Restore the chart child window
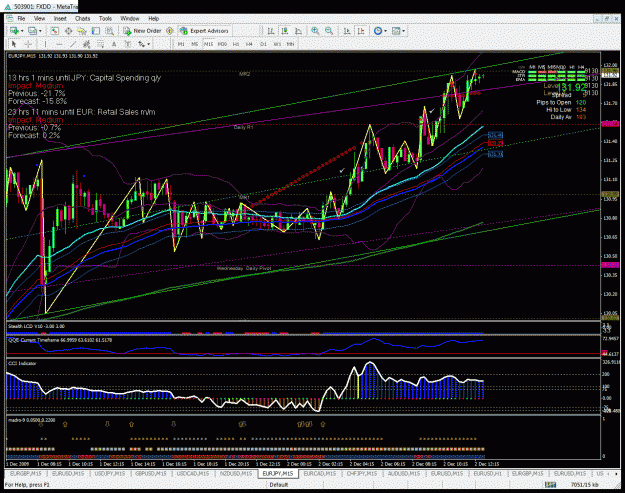 click(x=607, y=18)
